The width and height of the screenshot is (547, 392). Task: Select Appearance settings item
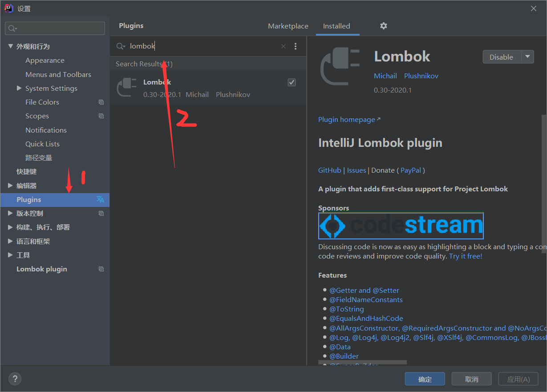tap(45, 61)
